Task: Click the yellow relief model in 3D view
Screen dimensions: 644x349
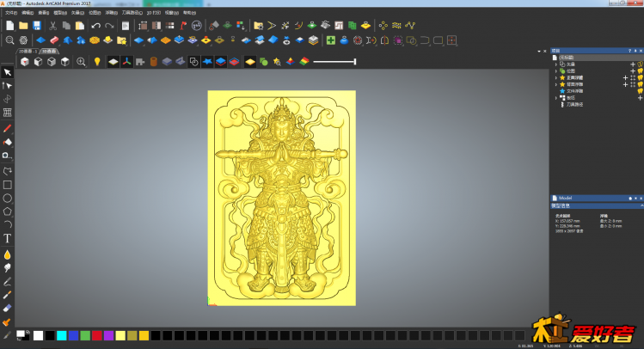Action: click(282, 198)
